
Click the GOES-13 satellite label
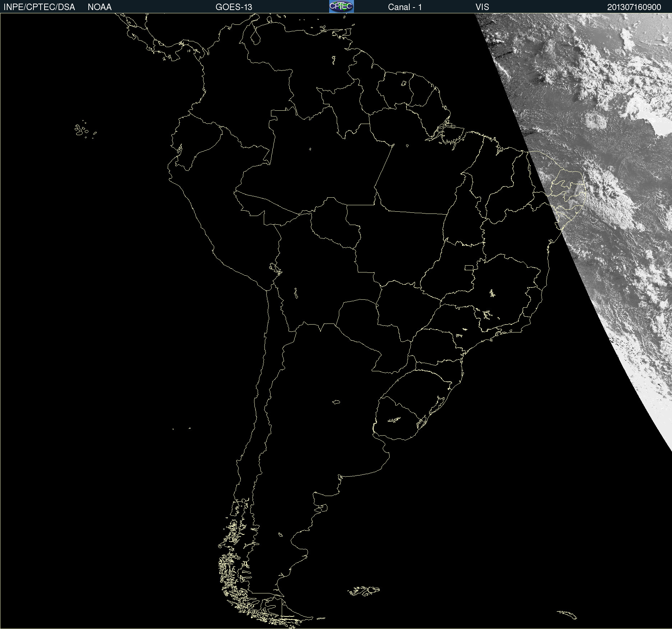point(234,7)
